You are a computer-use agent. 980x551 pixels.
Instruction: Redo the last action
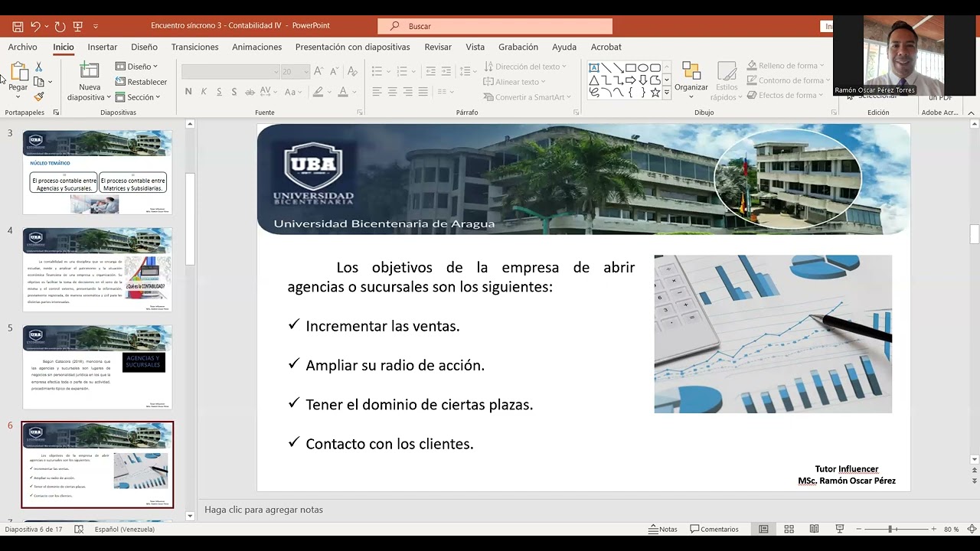pos(60,26)
